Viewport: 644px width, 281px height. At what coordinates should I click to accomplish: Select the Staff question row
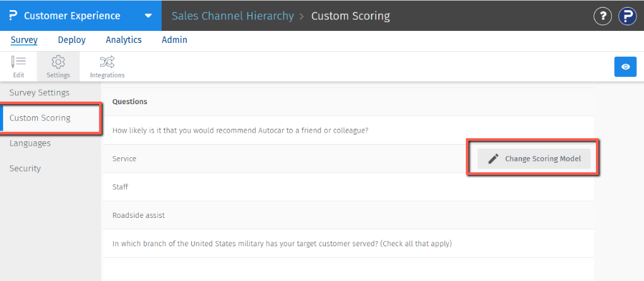click(349, 187)
